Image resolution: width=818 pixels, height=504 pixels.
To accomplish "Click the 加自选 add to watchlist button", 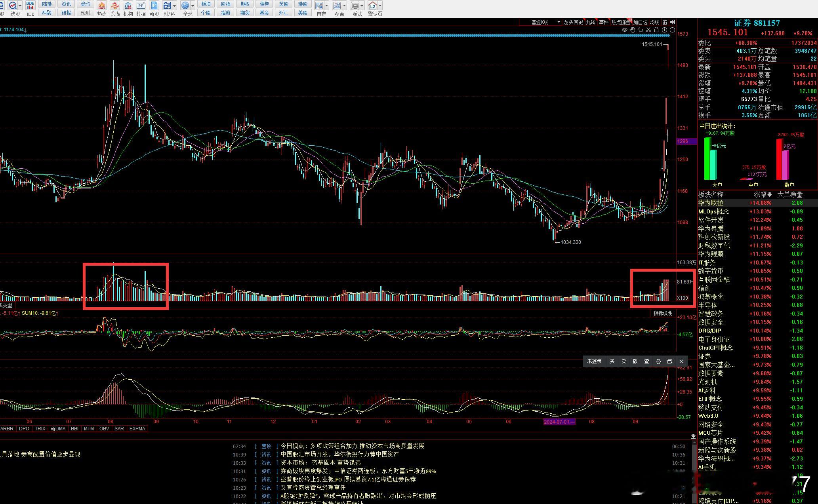I will (640, 22).
